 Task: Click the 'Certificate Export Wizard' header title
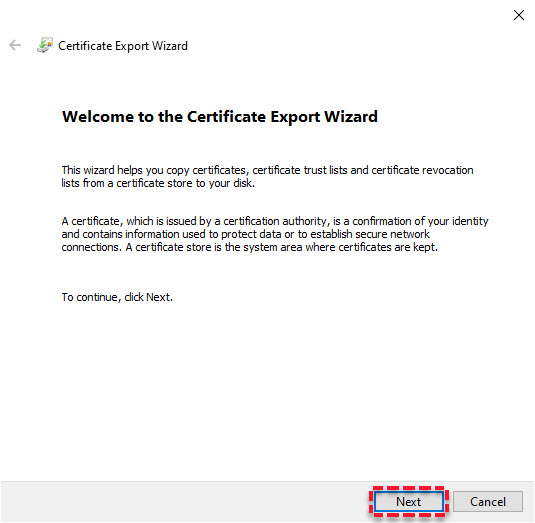[x=123, y=46]
